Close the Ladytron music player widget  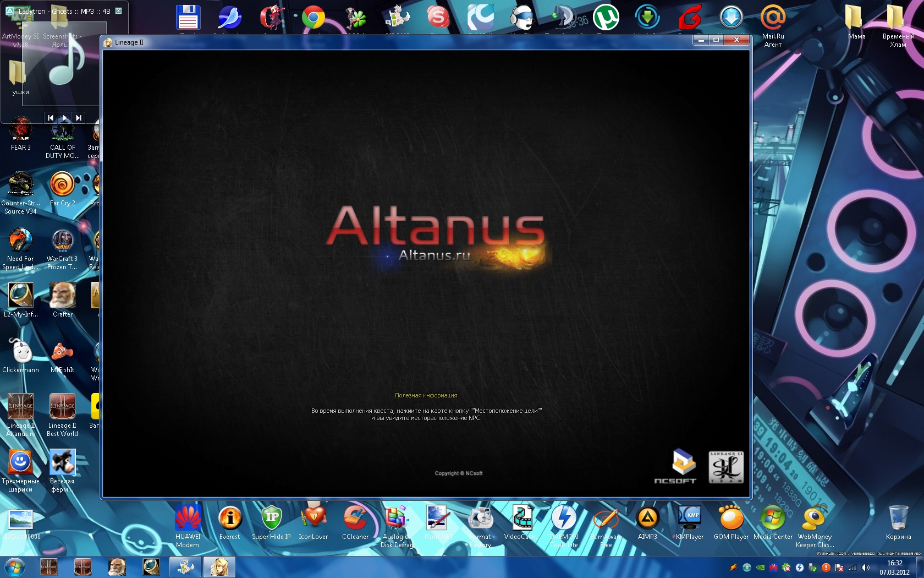(118, 11)
